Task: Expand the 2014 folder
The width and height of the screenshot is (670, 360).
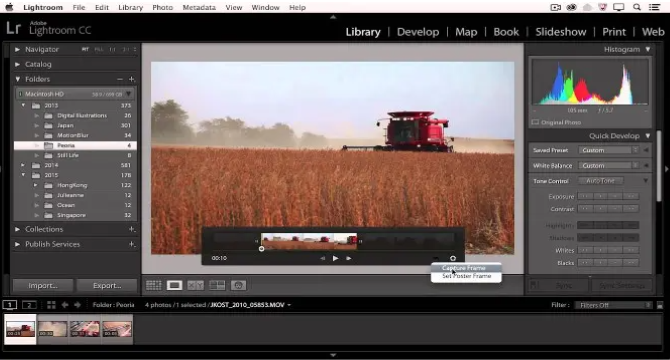Action: [24, 165]
